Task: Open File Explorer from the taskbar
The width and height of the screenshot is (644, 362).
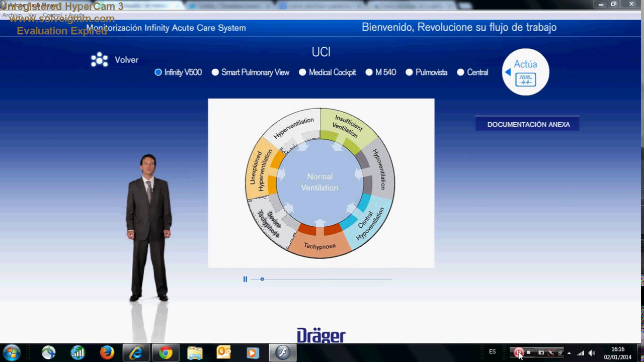Action: (195, 353)
